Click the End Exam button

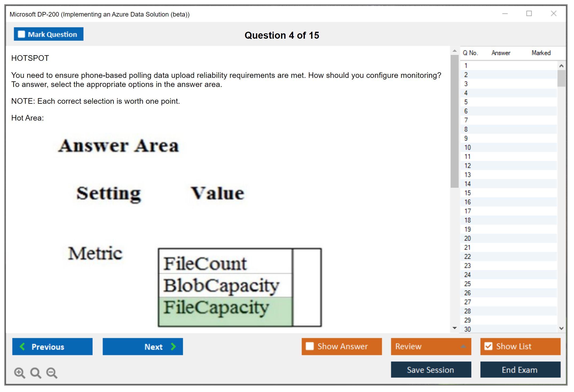[520, 370]
